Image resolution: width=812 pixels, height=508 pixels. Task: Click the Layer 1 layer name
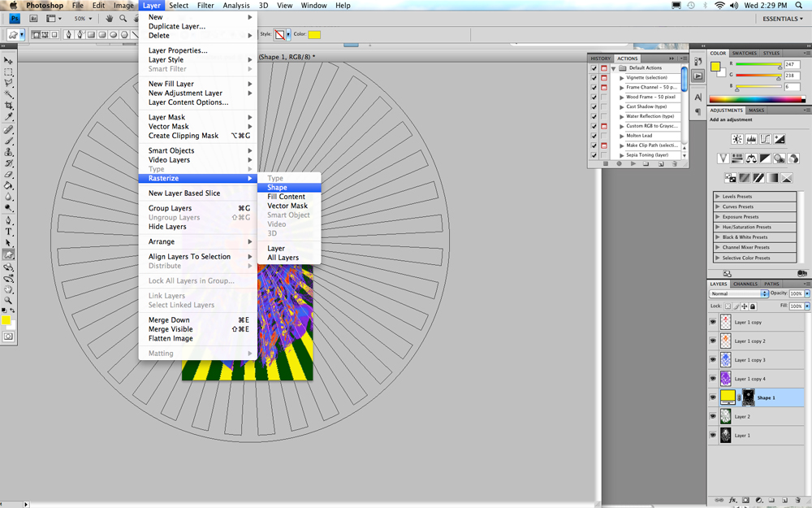click(742, 436)
